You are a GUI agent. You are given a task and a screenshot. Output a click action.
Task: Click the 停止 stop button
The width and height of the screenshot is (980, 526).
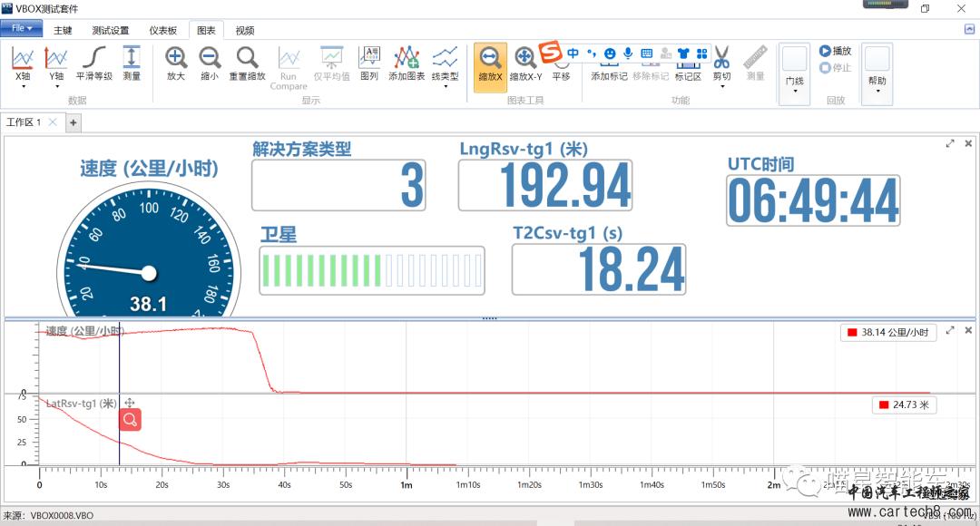[x=836, y=67]
